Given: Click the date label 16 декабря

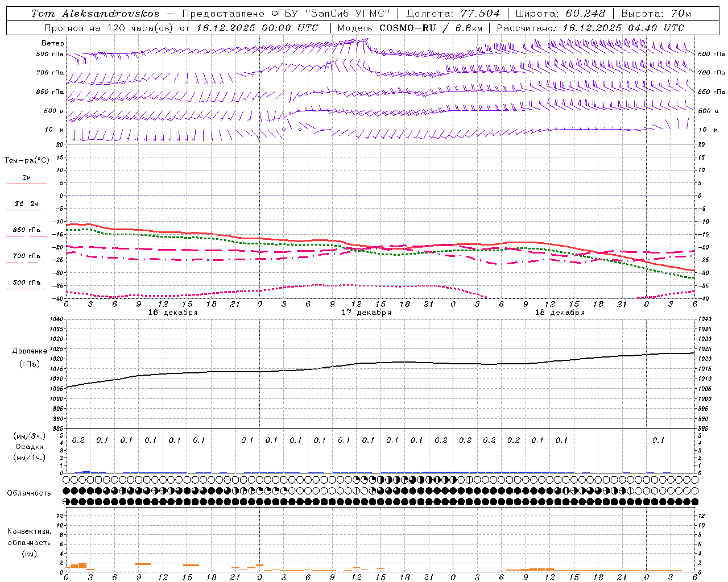Looking at the screenshot, I should coord(173,313).
